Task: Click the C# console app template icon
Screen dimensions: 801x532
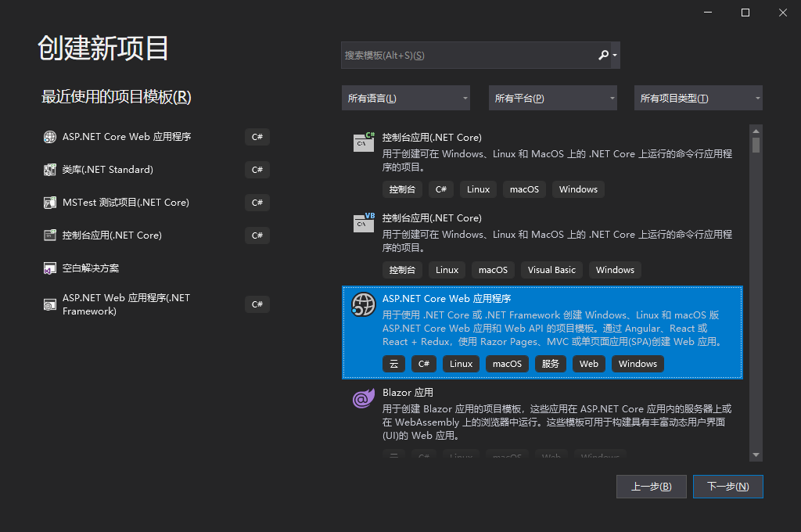Action: [x=364, y=142]
